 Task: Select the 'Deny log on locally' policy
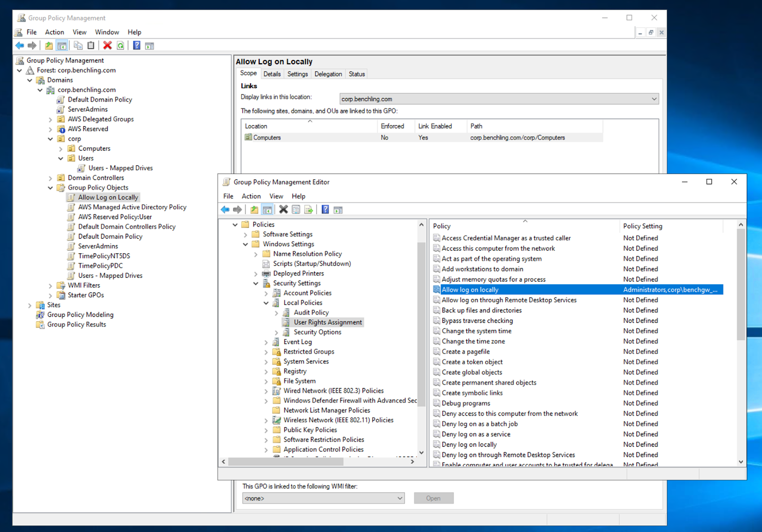pyautogui.click(x=469, y=444)
